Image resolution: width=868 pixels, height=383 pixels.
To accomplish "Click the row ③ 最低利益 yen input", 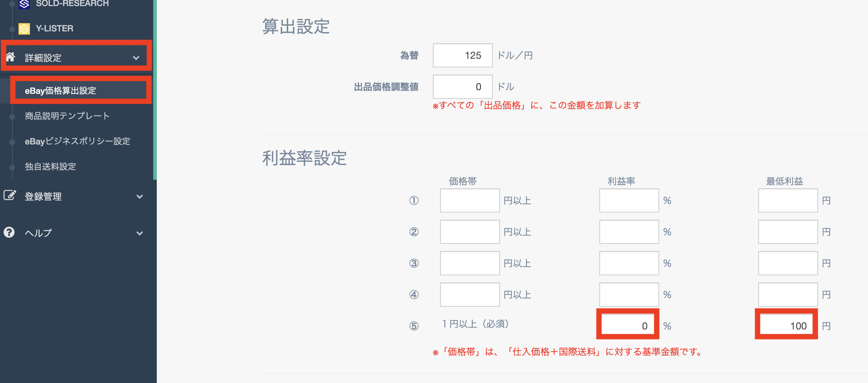I will (x=788, y=263).
